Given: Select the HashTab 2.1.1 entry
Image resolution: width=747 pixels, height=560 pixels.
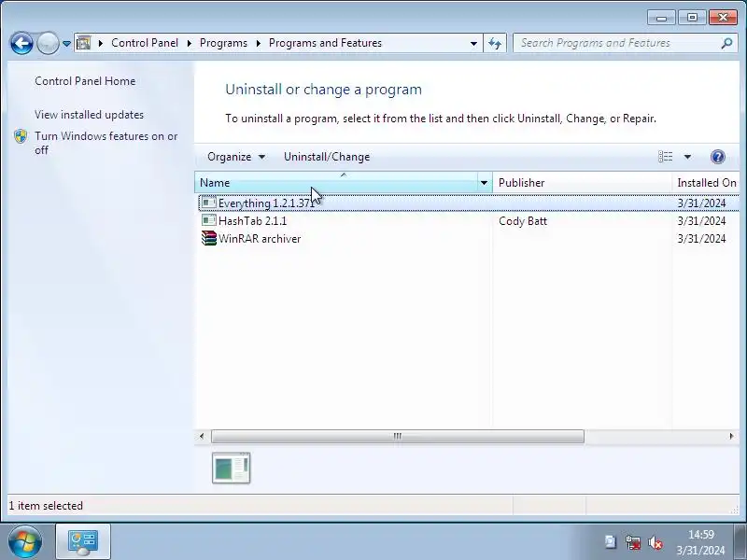Looking at the screenshot, I should click(469, 221).
